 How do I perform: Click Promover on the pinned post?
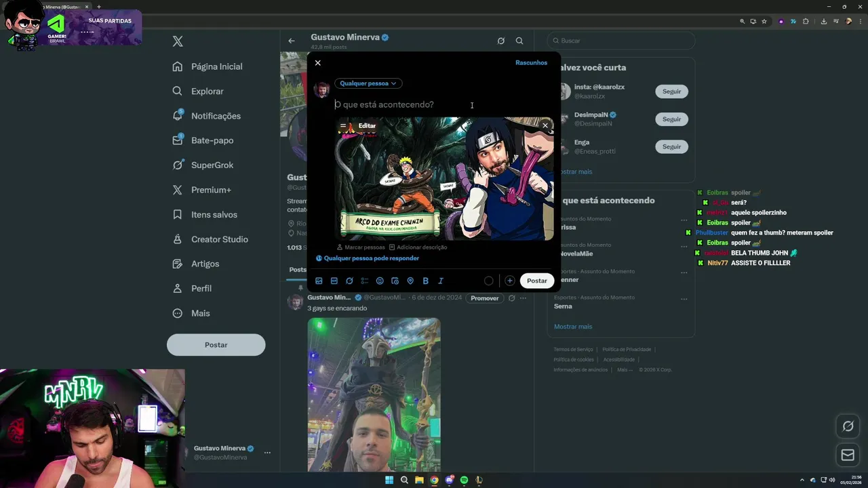(485, 298)
